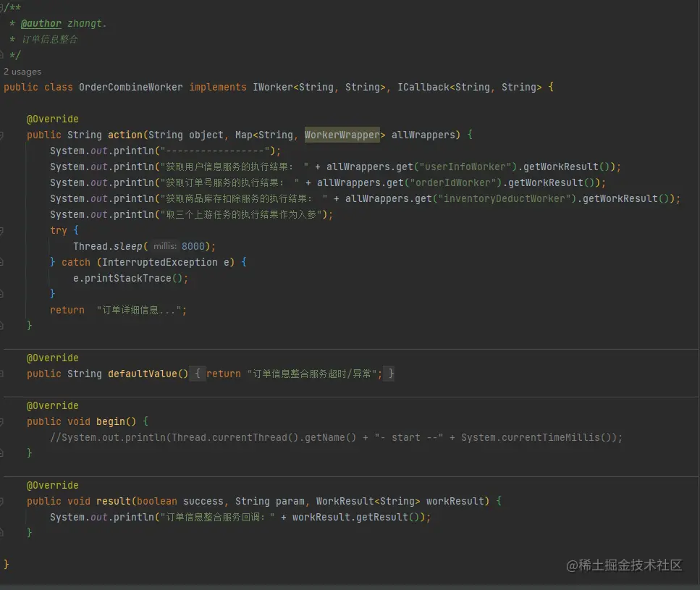Viewport: 700px width, 590px height.
Task: Click the "String param" parameter in result
Action: pyautogui.click(x=269, y=501)
